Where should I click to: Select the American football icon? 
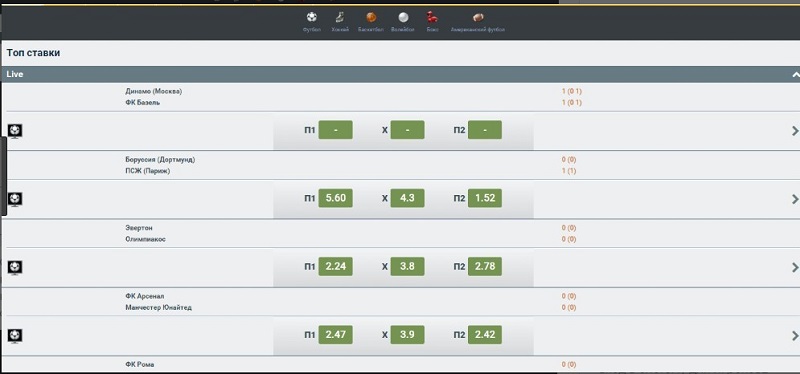pyautogui.click(x=478, y=18)
